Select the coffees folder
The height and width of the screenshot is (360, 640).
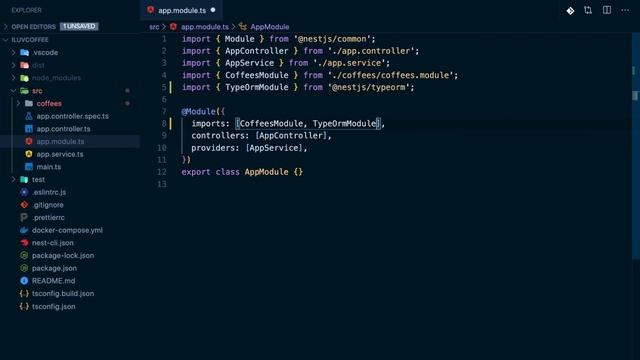coord(49,103)
